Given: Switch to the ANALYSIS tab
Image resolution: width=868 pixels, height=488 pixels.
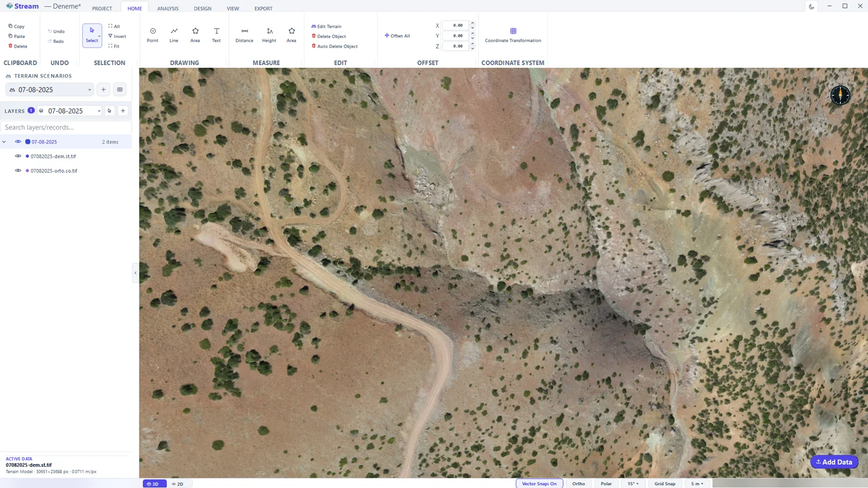Looking at the screenshot, I should (x=168, y=9).
